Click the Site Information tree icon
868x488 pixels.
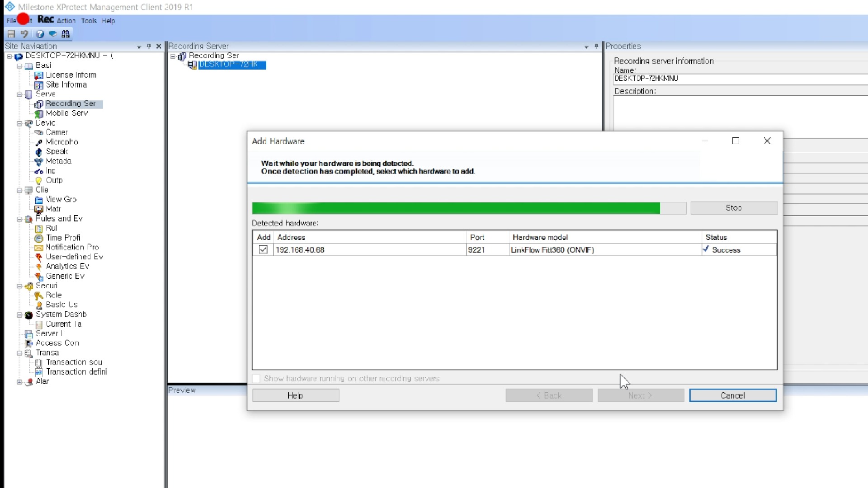click(x=39, y=85)
